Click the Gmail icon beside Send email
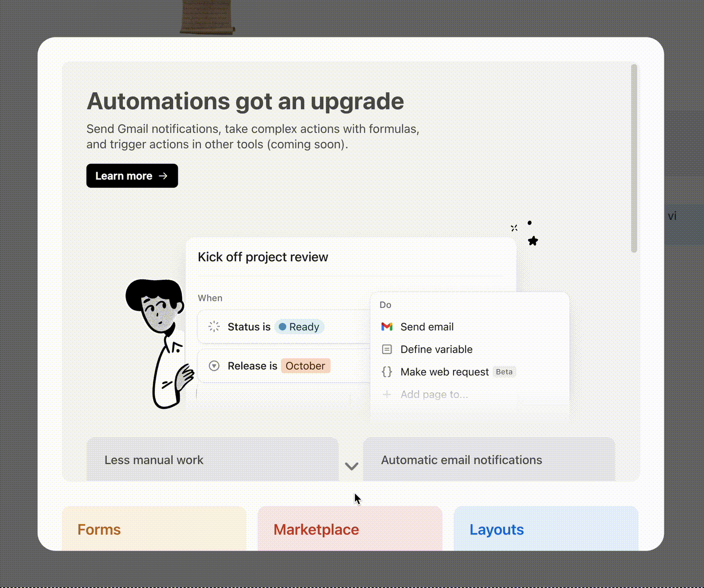This screenshot has width=704, height=588. [x=387, y=327]
